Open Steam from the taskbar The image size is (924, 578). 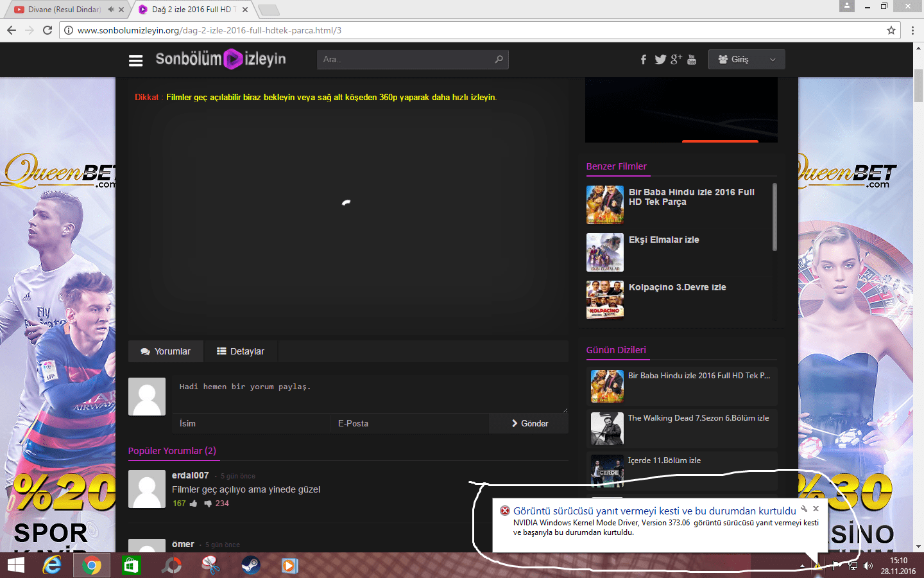point(250,566)
